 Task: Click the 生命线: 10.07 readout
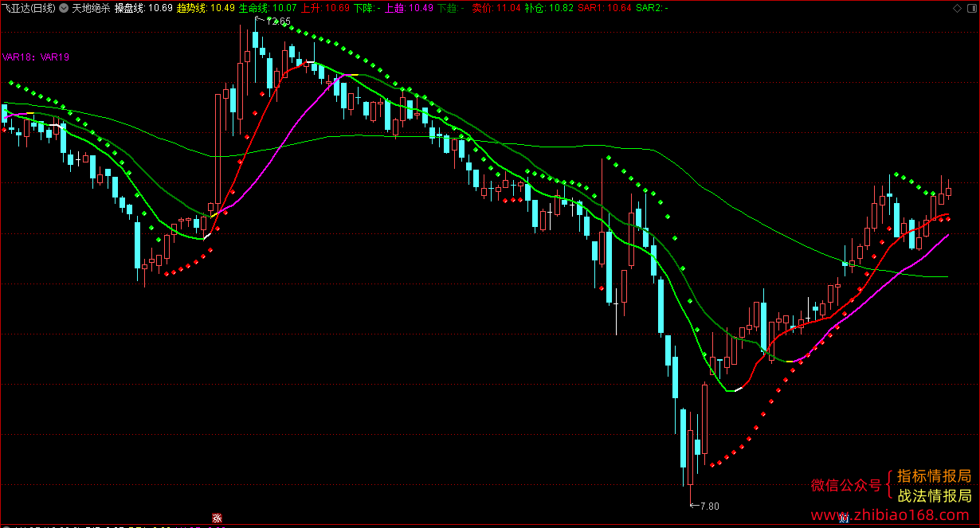268,8
